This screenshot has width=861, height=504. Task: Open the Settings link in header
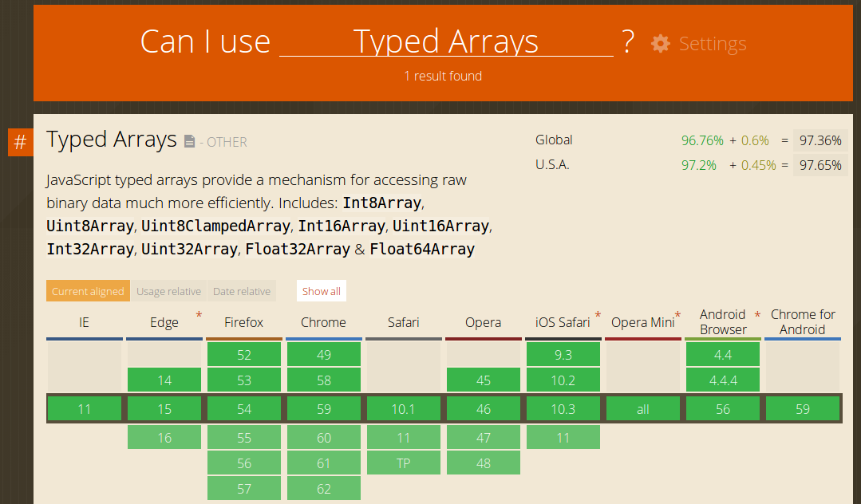coord(712,44)
